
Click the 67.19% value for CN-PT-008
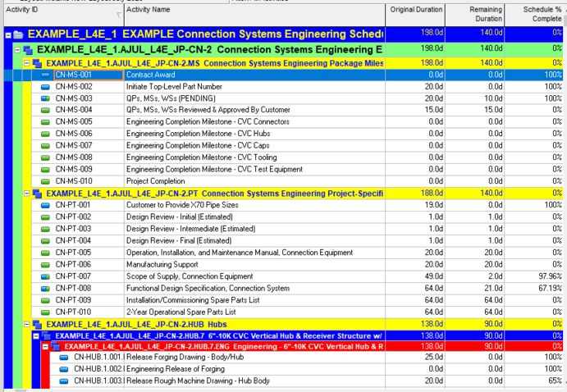pos(550,289)
